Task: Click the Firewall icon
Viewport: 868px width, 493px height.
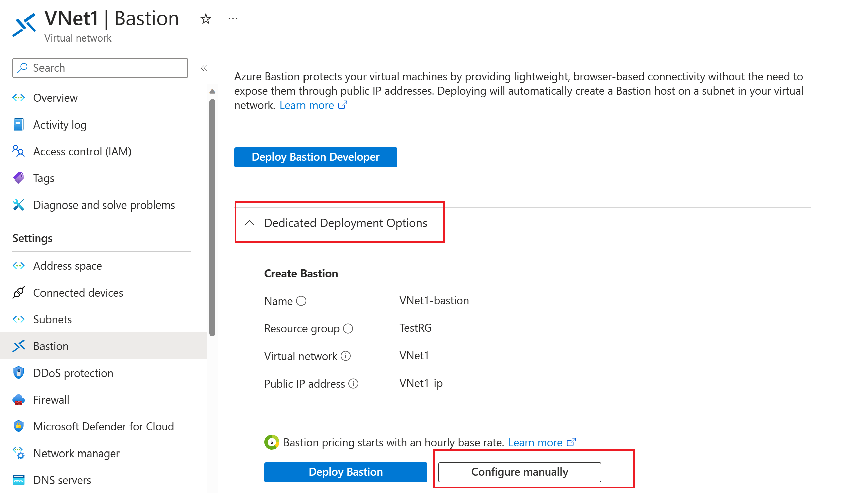Action: click(x=19, y=400)
